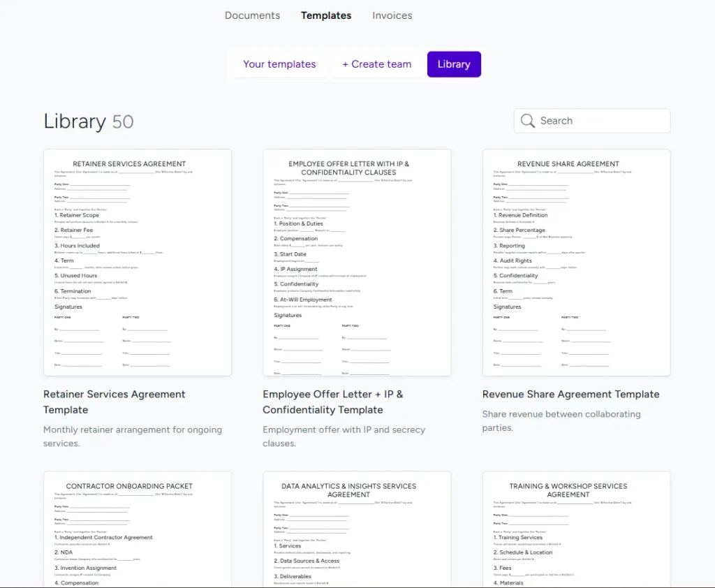Click Retainer Services Agreement Template title
The height and width of the screenshot is (588, 715).
pos(114,402)
